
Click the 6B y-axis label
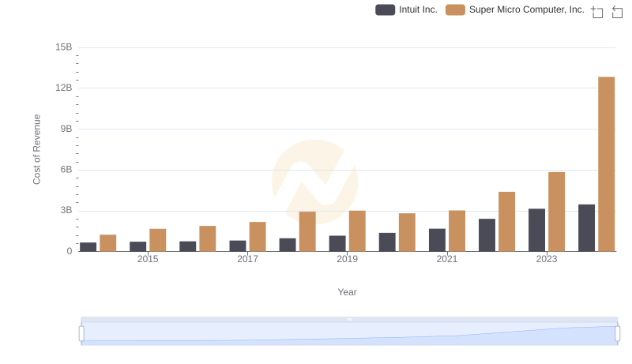pyautogui.click(x=66, y=170)
